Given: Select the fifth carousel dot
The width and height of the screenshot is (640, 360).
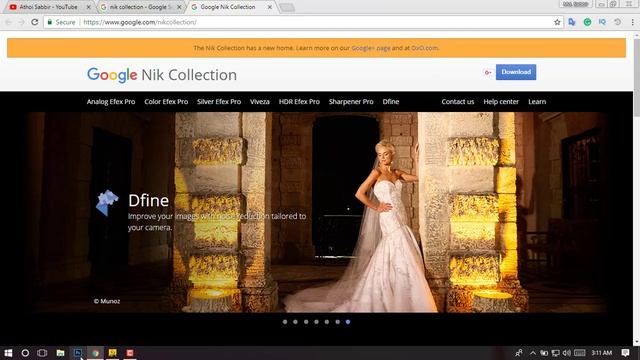Looking at the screenshot, I should point(327,322).
